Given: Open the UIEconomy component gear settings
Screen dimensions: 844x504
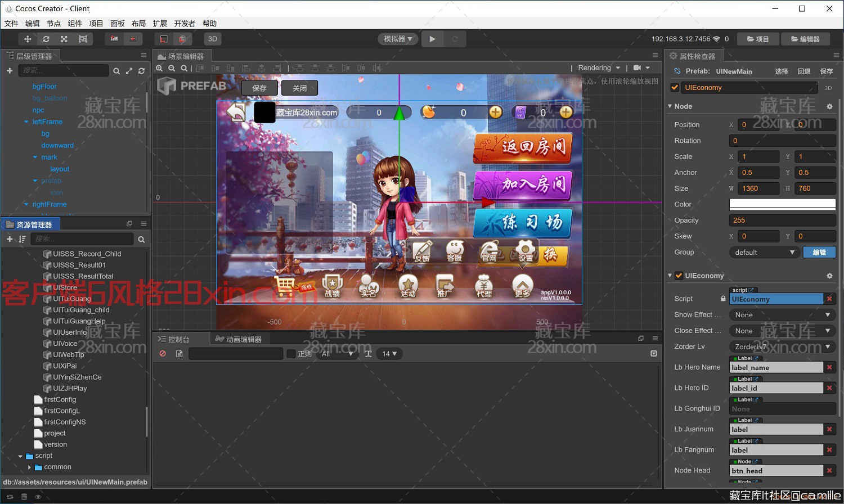Looking at the screenshot, I should point(829,276).
